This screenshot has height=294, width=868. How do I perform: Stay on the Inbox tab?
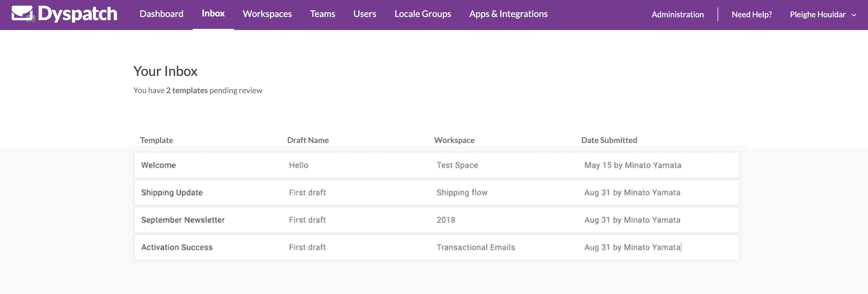[213, 14]
